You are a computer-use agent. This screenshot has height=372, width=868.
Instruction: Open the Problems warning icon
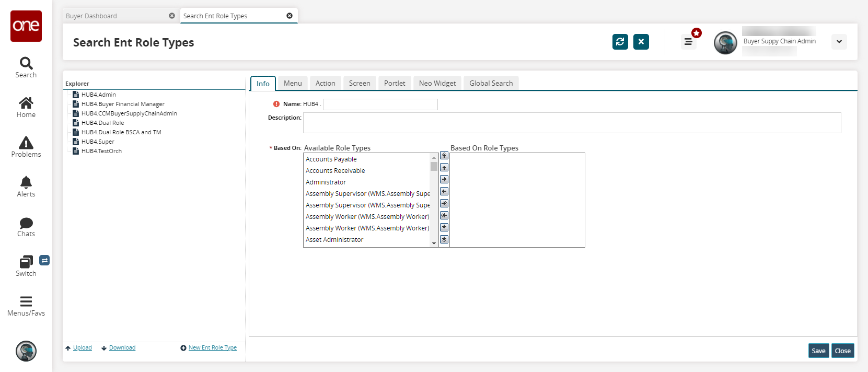[26, 147]
